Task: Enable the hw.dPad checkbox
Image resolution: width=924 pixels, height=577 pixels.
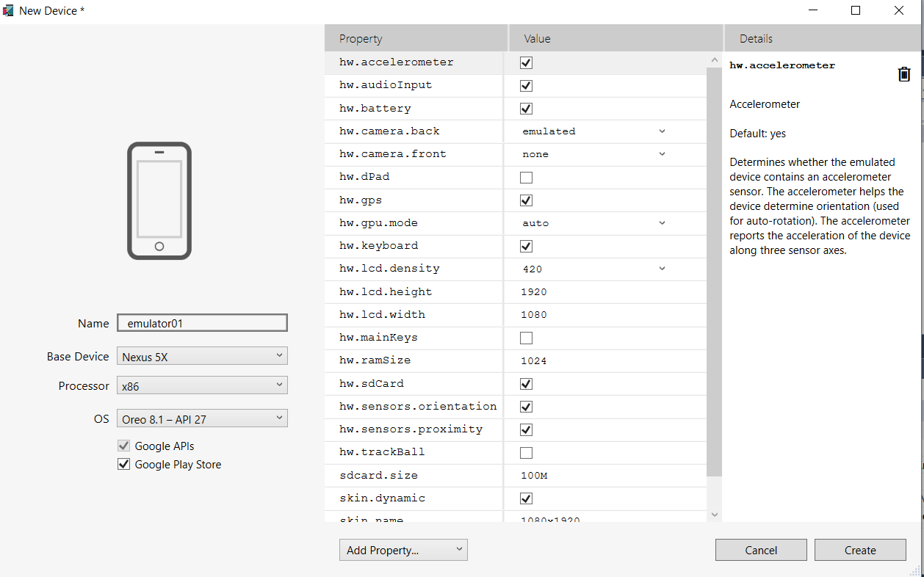Action: (x=526, y=177)
